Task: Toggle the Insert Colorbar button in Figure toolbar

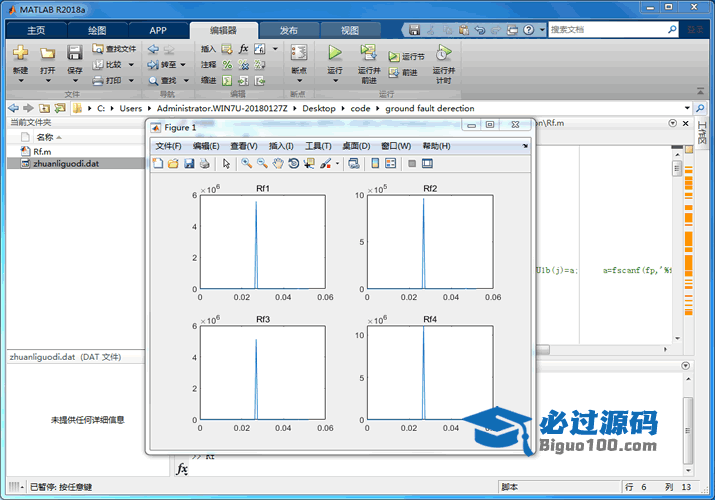Action: [375, 163]
